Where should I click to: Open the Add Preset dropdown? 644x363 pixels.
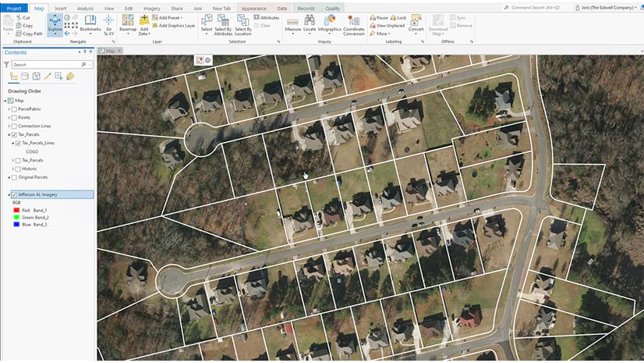click(x=168, y=18)
